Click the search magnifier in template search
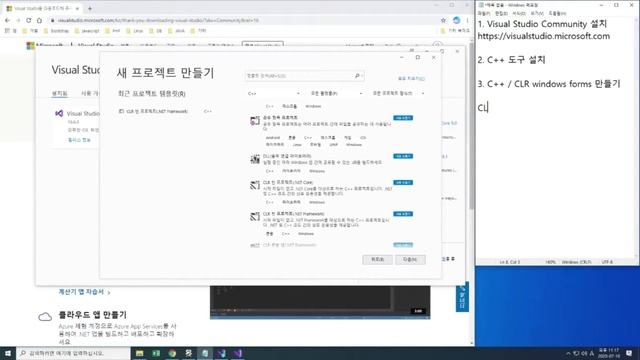 click(357, 76)
